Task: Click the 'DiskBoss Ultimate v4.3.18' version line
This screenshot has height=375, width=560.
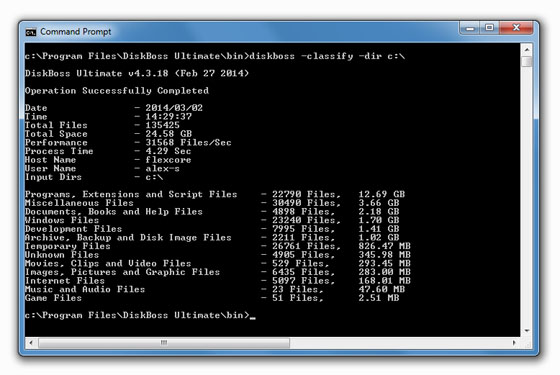Action: pos(137,73)
